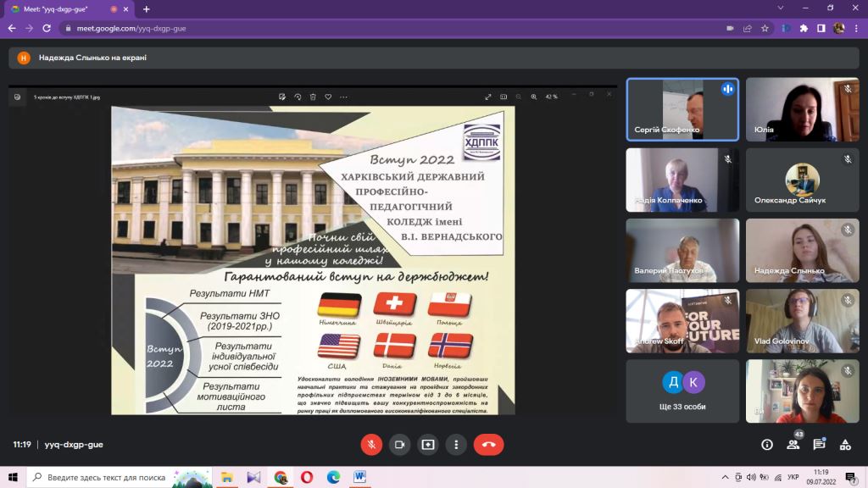Open the Meet activities panel

click(x=844, y=445)
